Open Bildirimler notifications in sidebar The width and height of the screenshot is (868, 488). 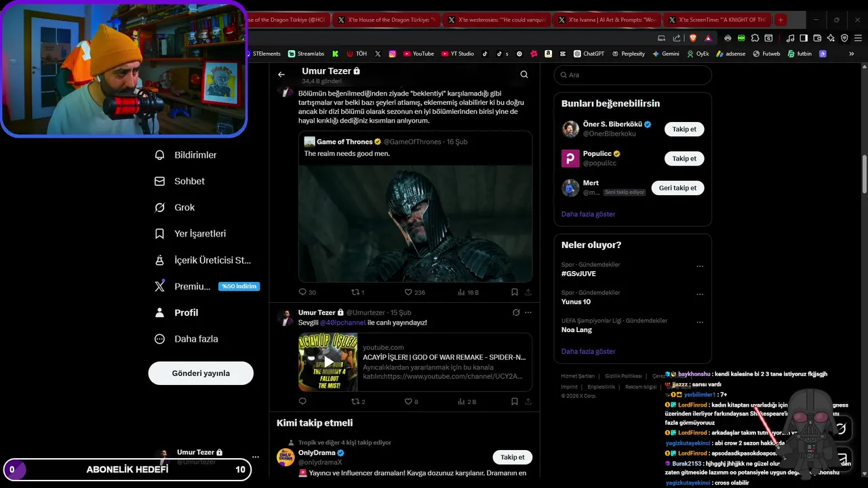coord(186,155)
